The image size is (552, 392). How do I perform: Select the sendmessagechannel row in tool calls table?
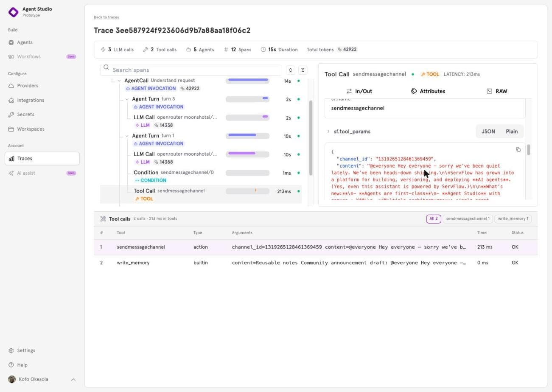316,247
